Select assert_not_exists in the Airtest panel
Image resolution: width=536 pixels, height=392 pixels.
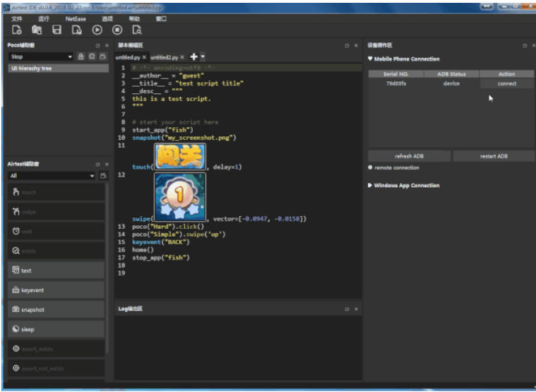pos(56,369)
